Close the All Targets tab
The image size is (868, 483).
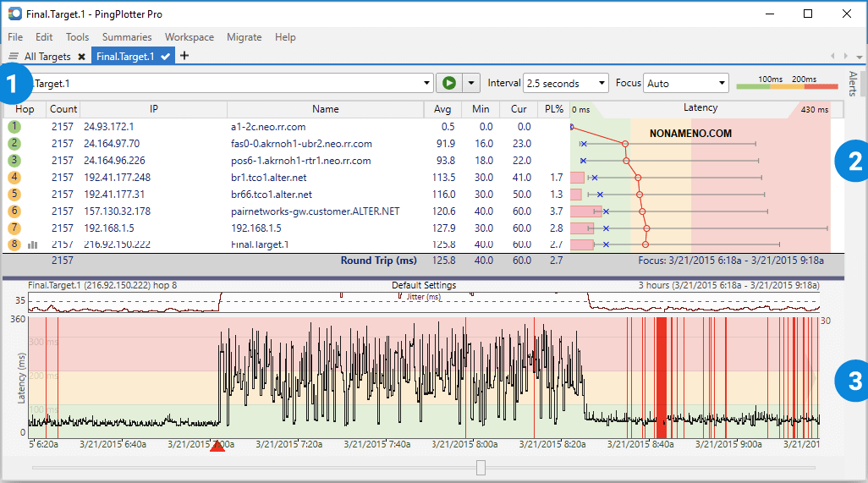(81, 57)
